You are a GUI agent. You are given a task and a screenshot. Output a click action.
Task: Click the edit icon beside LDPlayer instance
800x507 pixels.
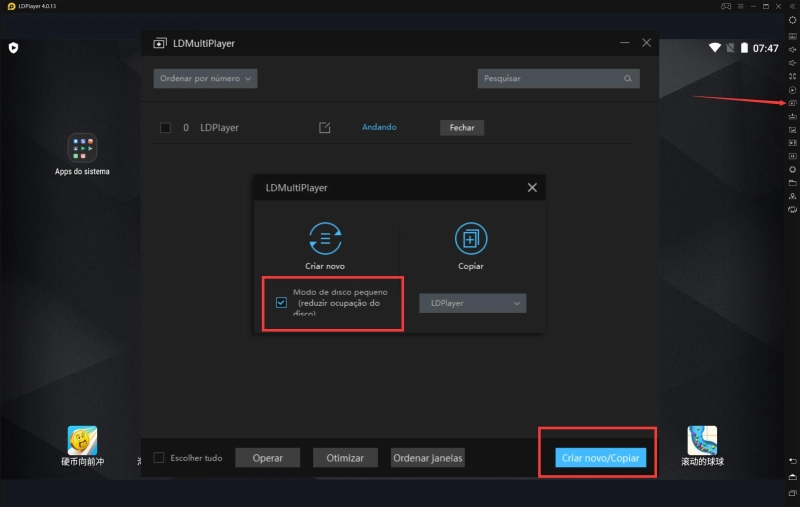click(324, 128)
